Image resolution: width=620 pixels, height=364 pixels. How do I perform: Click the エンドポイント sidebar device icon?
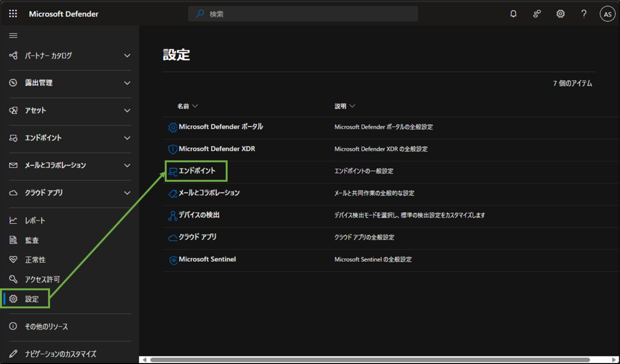13,138
